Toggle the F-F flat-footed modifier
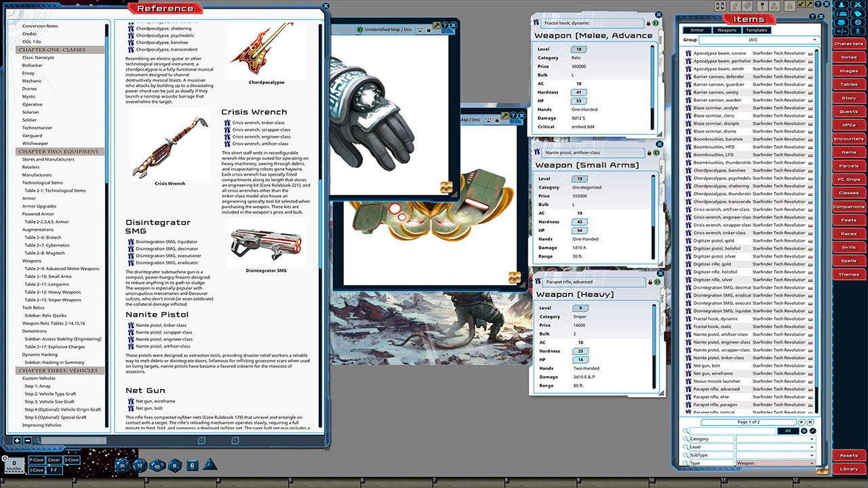The image size is (868, 488). click(54, 470)
